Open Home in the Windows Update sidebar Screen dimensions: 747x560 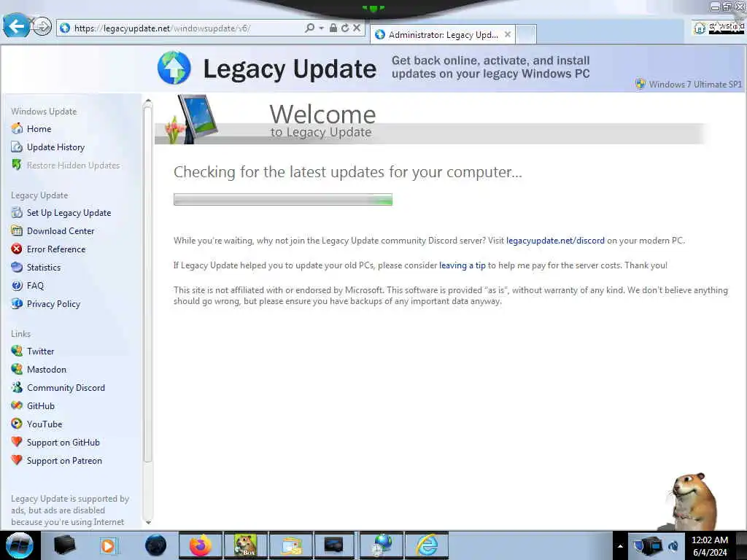pos(39,129)
